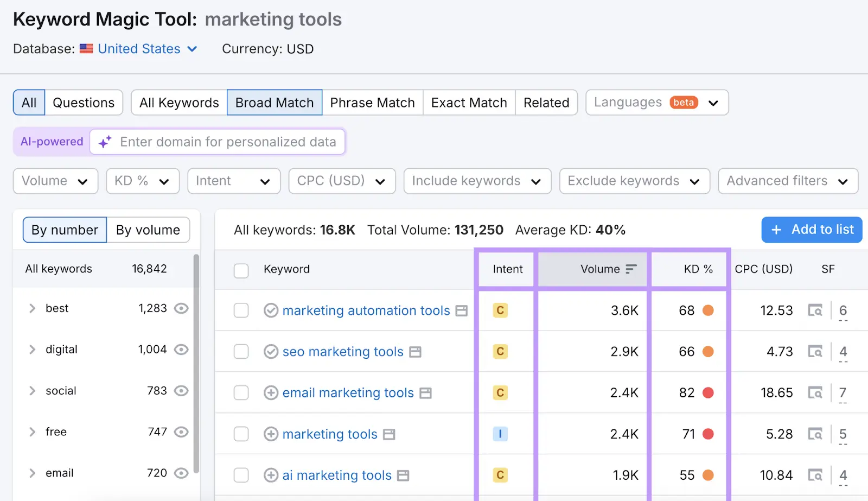Click the informational intent "I" badge for "marketing tools"
Screen dimensions: 868x501
point(500,434)
